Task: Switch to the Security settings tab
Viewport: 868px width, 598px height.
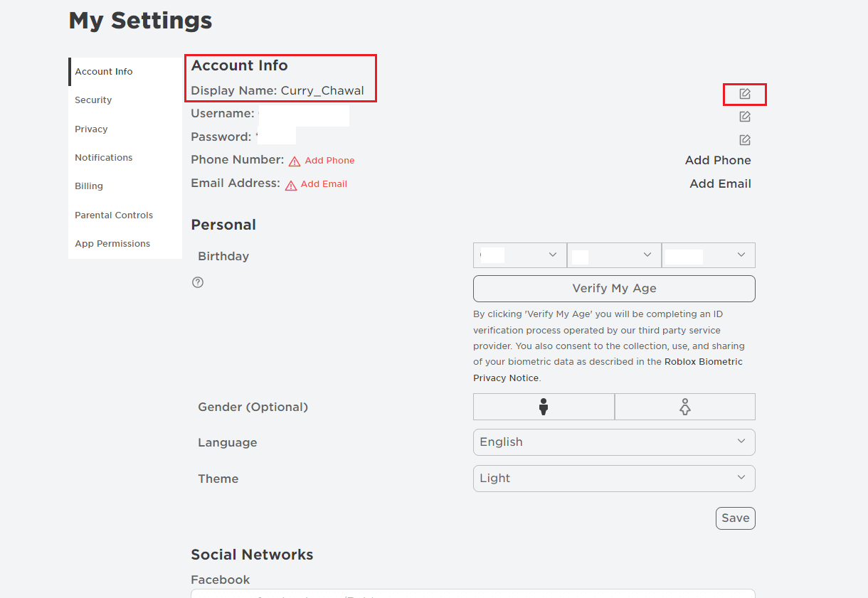Action: (x=92, y=100)
